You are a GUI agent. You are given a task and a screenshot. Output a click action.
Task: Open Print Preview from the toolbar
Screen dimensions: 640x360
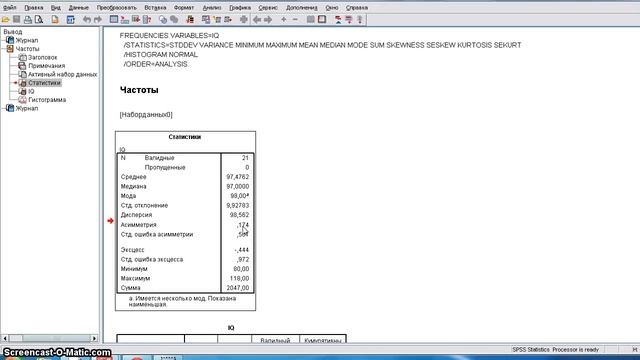click(x=39, y=19)
